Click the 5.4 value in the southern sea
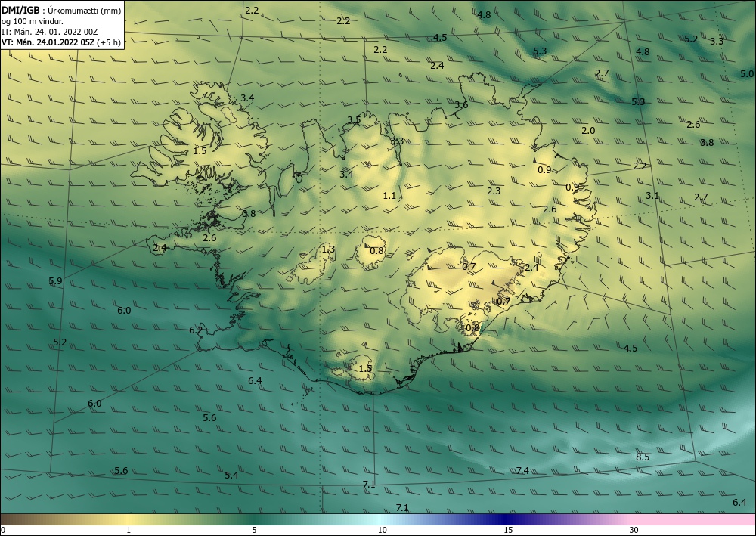The width and height of the screenshot is (756, 536). pyautogui.click(x=231, y=476)
